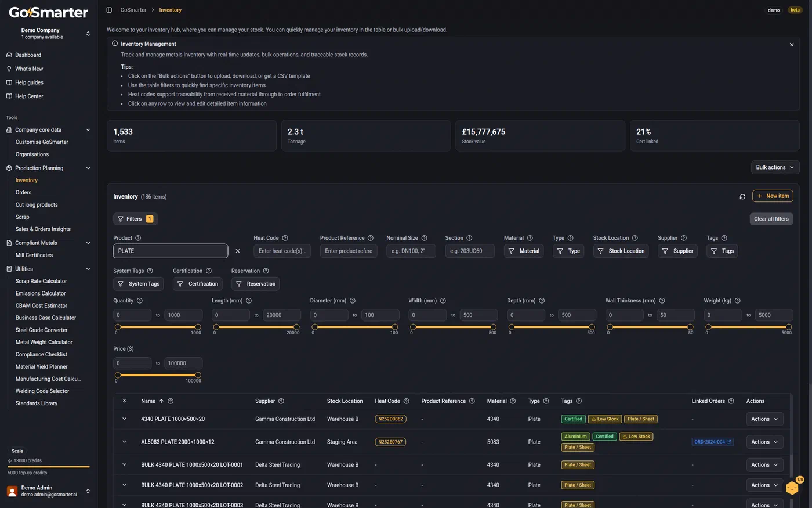Open help icon beside Certification filter

(209, 271)
